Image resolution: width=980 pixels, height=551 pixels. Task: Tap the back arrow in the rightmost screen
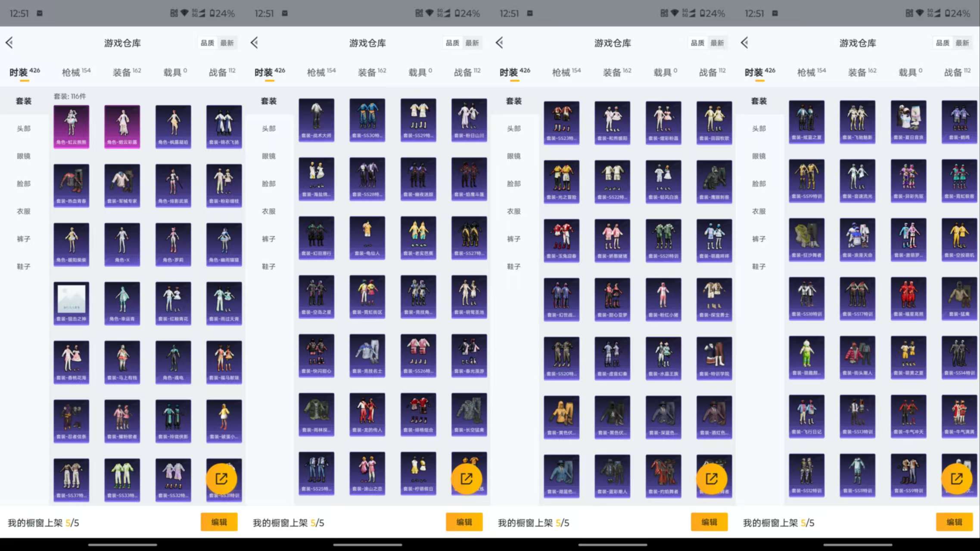tap(745, 43)
